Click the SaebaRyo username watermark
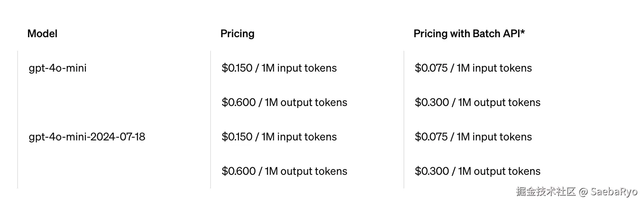The height and width of the screenshot is (204, 644). click(x=614, y=192)
